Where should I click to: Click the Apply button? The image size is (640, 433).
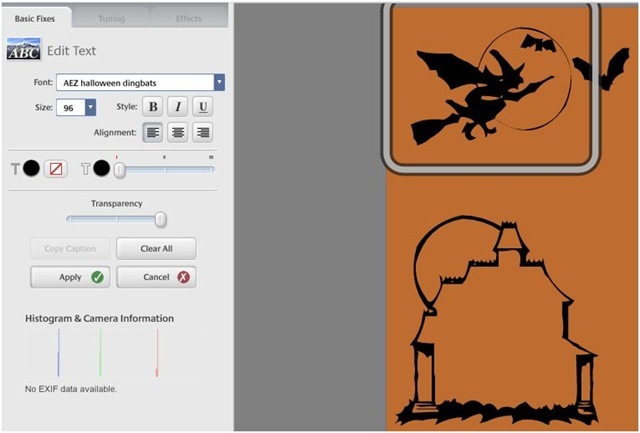coord(70,277)
